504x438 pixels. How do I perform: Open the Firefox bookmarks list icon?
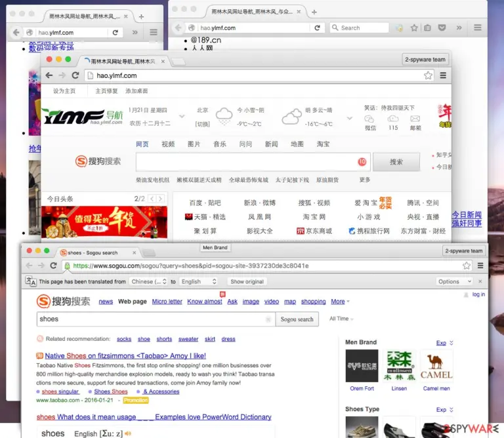[427, 28]
